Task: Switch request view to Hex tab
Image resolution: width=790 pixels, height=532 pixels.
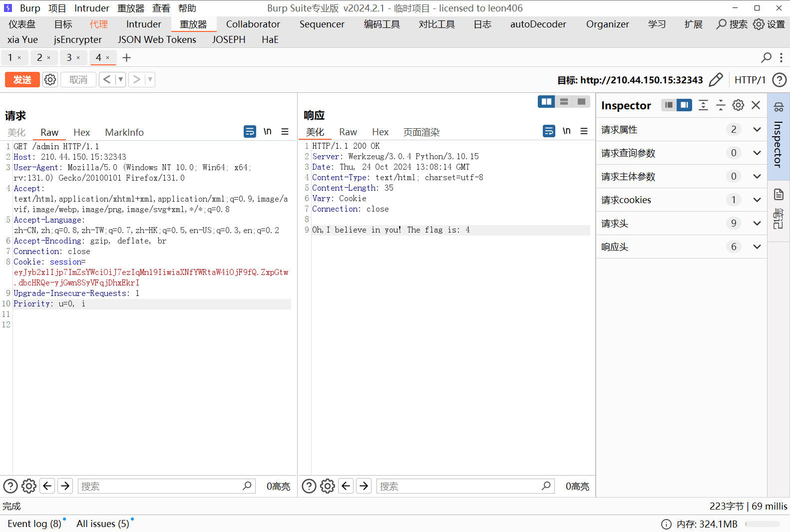Action: [x=81, y=132]
